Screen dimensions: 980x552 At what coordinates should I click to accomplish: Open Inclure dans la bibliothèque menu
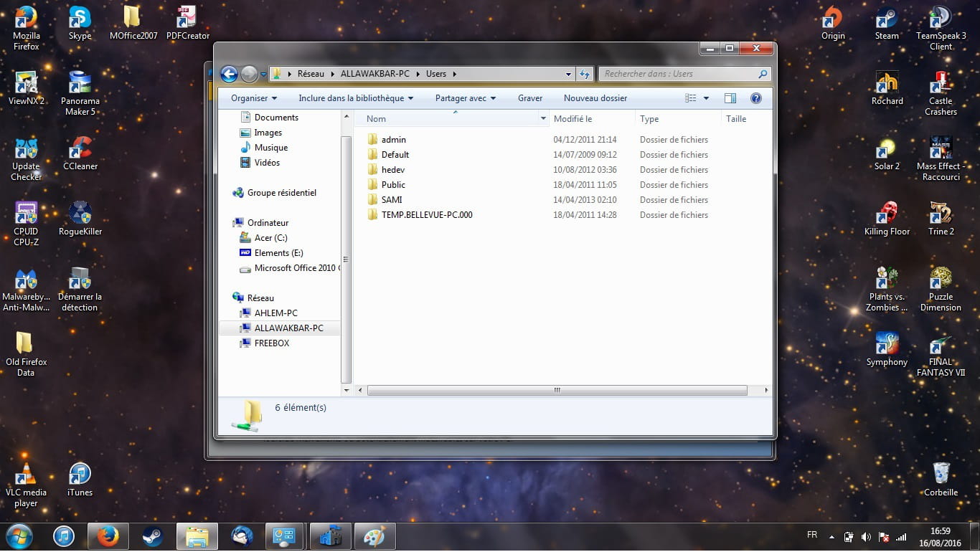click(356, 98)
